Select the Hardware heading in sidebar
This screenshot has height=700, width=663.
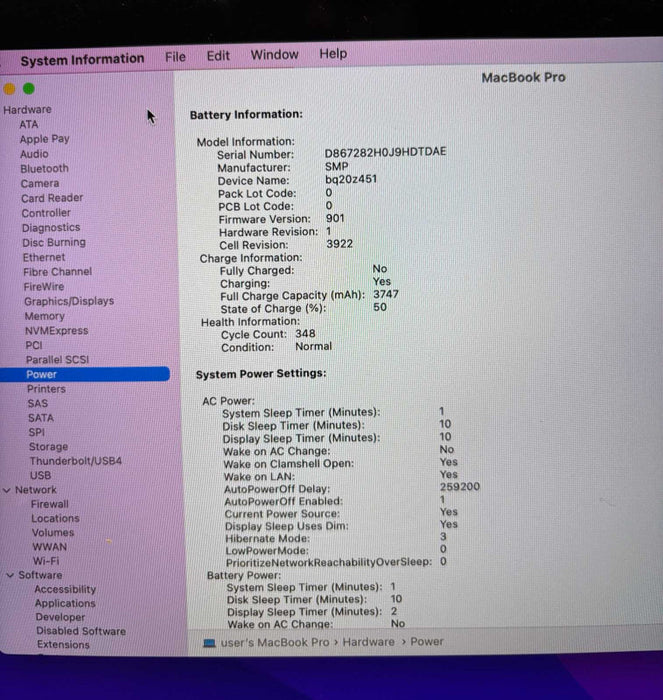27,109
